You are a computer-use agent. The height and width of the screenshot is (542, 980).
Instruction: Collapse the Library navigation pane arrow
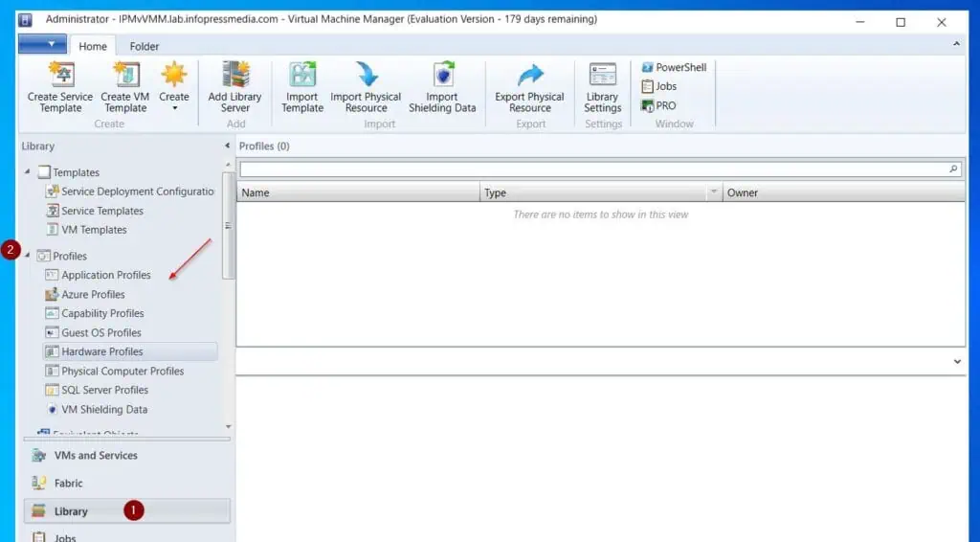point(227,146)
